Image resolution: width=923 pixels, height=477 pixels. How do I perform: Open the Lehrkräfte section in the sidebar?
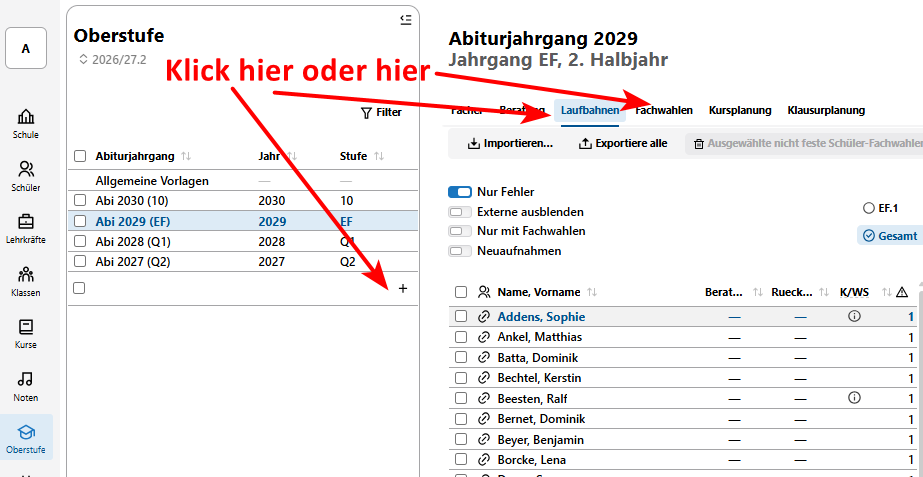(26, 229)
